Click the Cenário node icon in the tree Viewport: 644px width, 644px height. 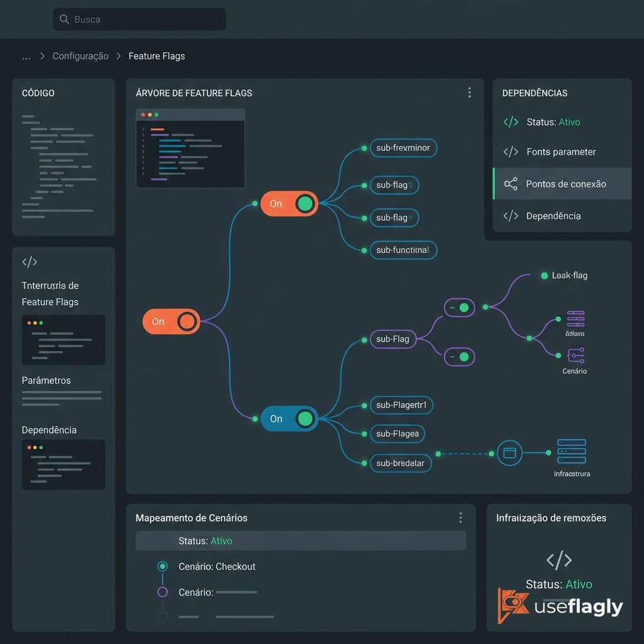pos(576,355)
